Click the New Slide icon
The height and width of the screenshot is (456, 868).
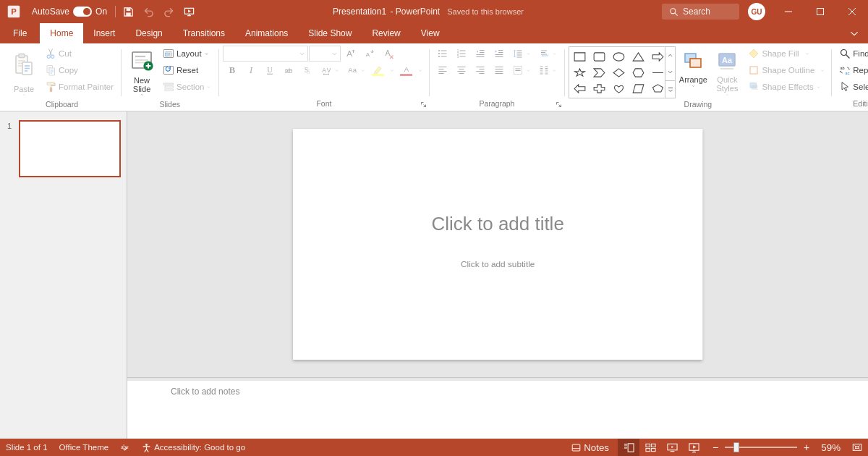[142, 61]
